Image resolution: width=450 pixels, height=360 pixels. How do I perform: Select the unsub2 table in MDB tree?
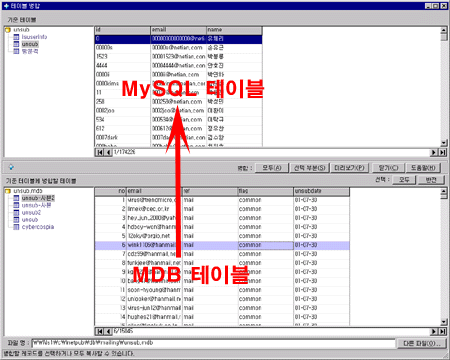pyautogui.click(x=31, y=213)
